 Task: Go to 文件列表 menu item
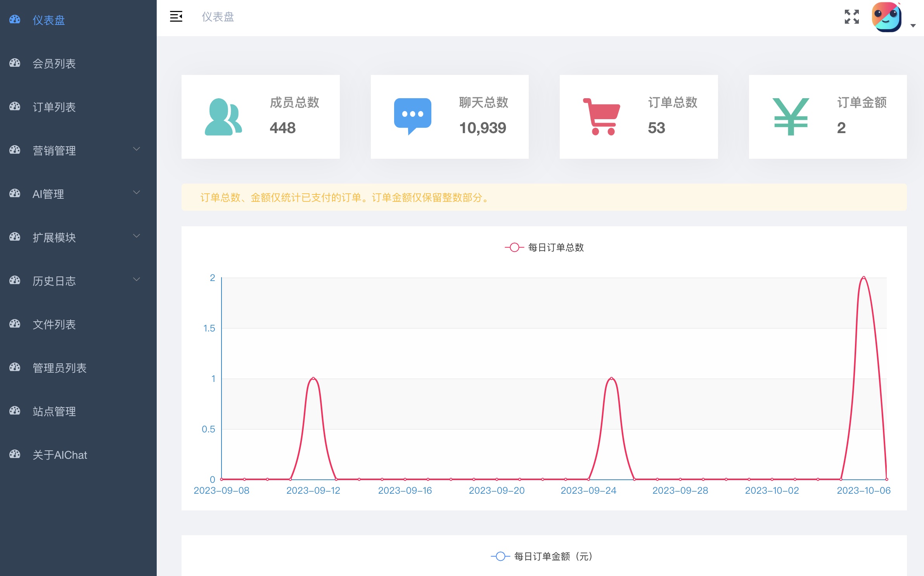(x=54, y=324)
